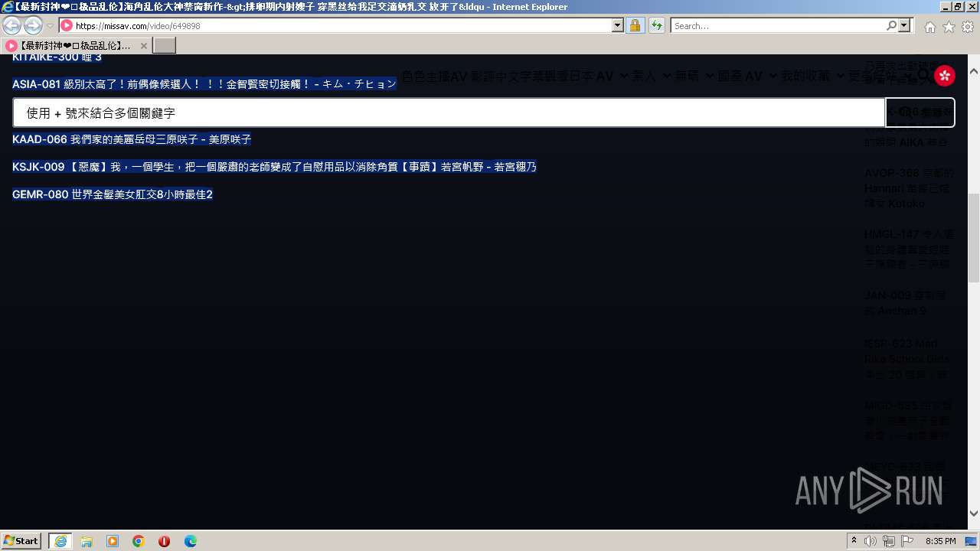Click the taskbar clock showing 8:35 PM
Screen dimensions: 980x551
click(940, 541)
